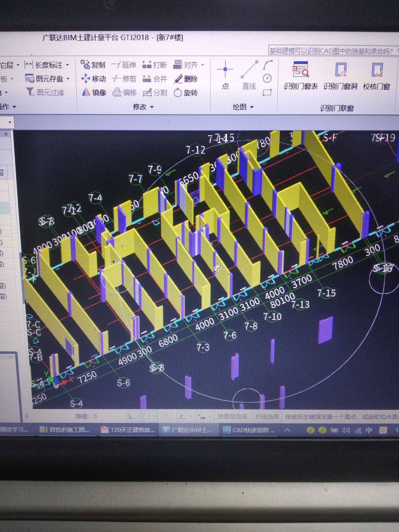
Task: Open 君悦府施工图 taskbar window
Action: click(65, 430)
